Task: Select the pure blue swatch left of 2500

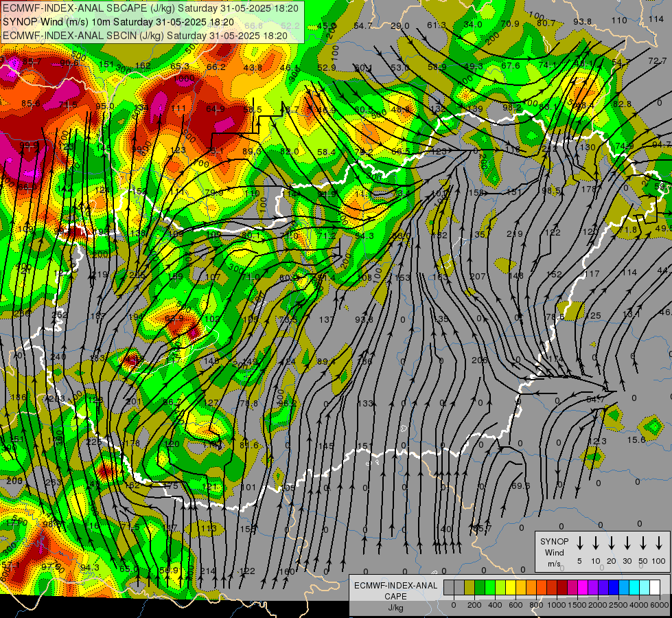Action: [613, 588]
